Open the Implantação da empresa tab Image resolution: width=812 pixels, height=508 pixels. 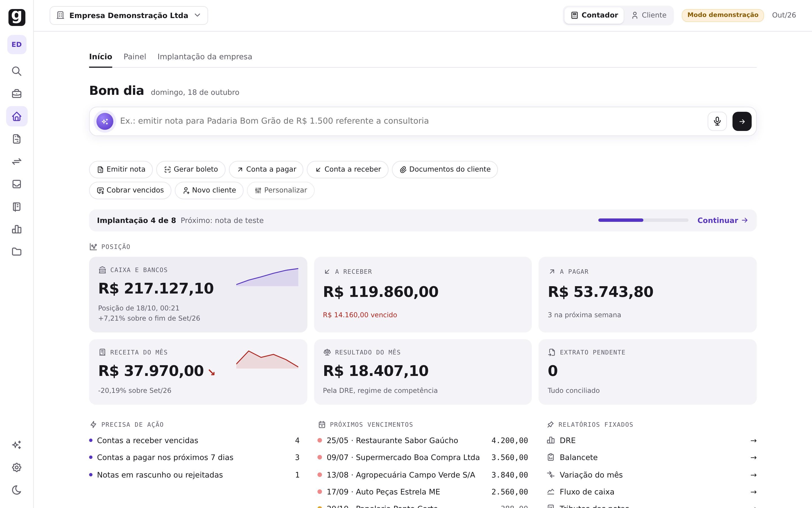point(205,57)
